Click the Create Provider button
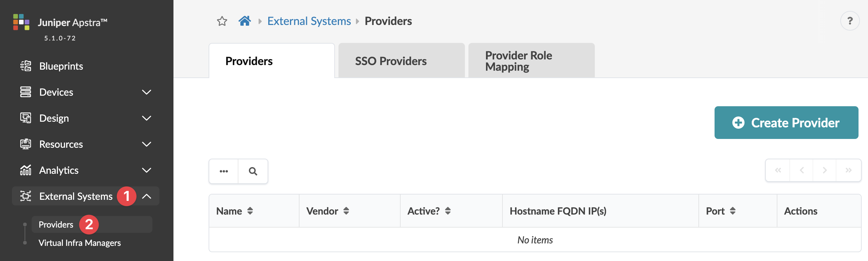The image size is (868, 261). click(786, 123)
